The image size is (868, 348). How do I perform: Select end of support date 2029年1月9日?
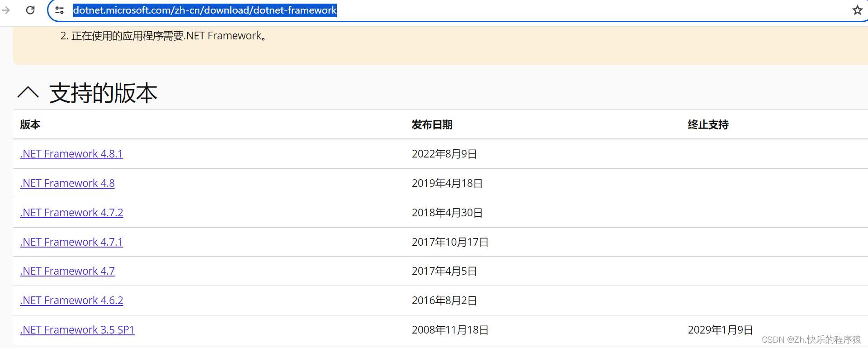click(721, 330)
